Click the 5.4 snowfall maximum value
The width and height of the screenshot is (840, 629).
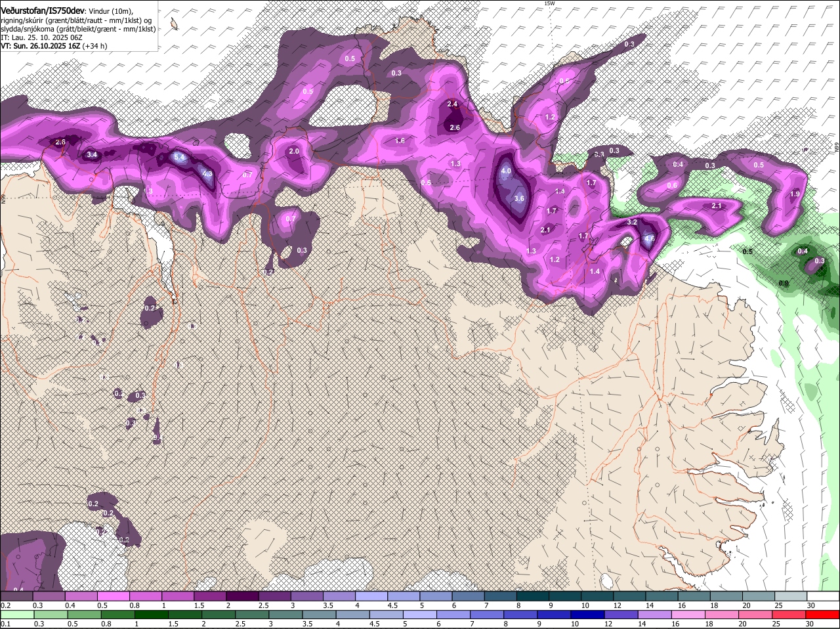180,158
